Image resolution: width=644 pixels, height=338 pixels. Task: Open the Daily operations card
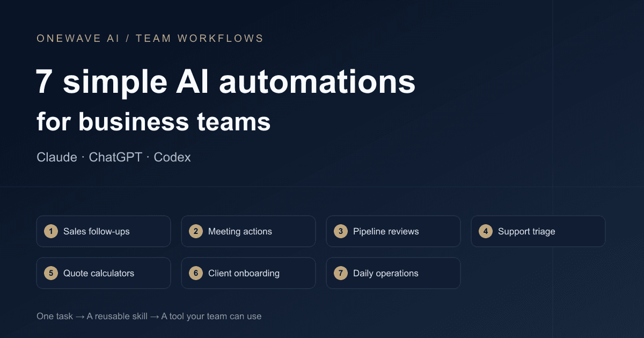(393, 273)
